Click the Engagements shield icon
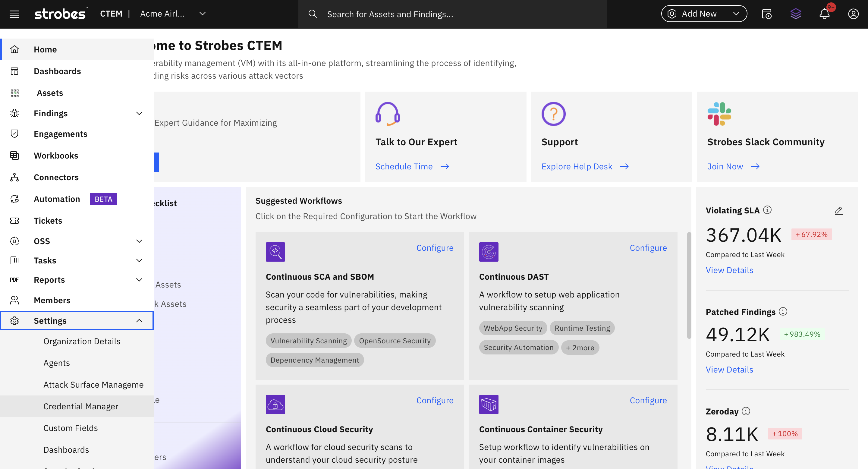 [x=14, y=134]
